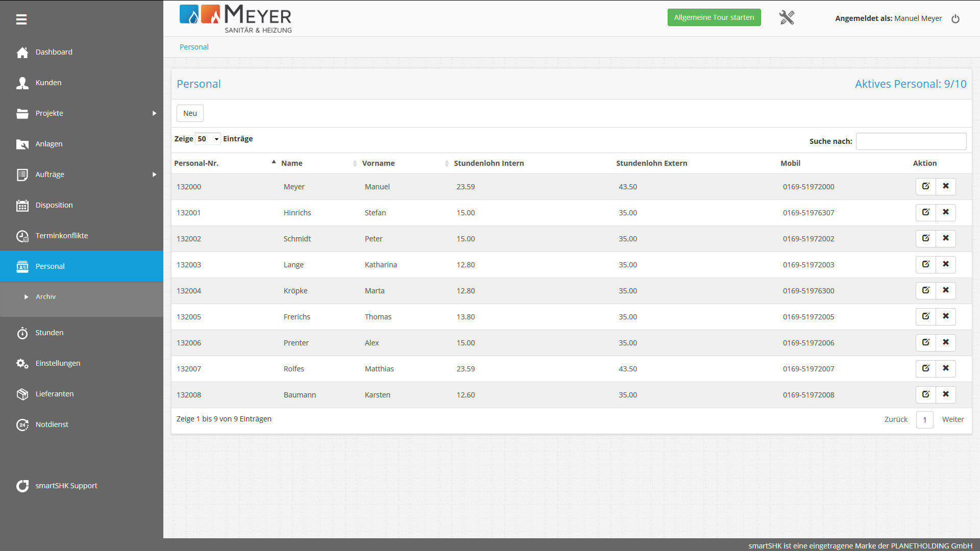Open Einstellungen menu item
980x551 pixels.
coord(82,363)
